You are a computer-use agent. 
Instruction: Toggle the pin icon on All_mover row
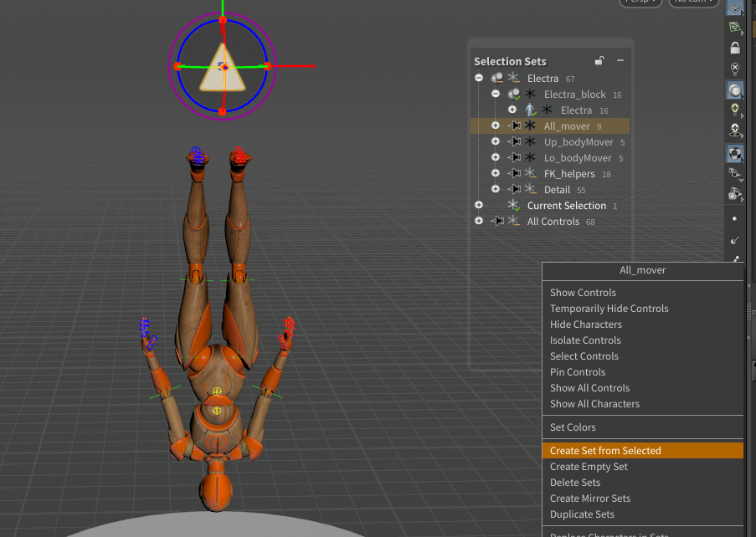coord(514,125)
